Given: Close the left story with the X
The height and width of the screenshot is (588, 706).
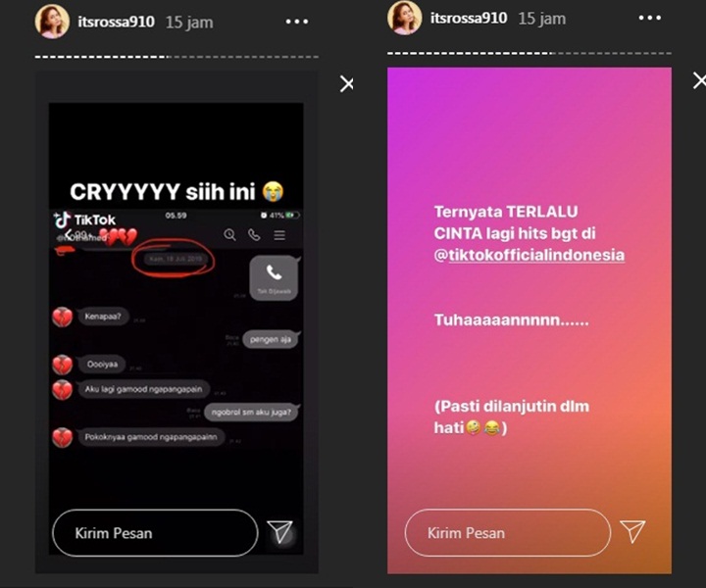Looking at the screenshot, I should click(x=347, y=84).
